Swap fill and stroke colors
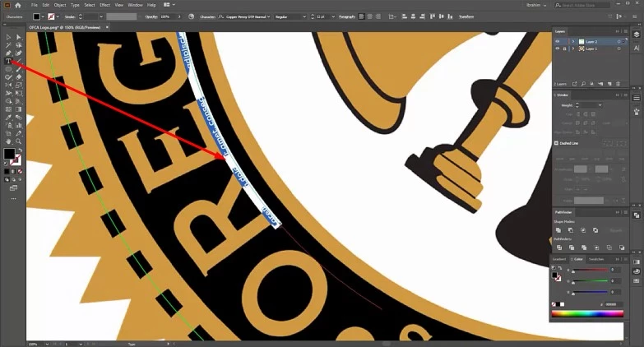This screenshot has height=347, width=644. pos(20,150)
